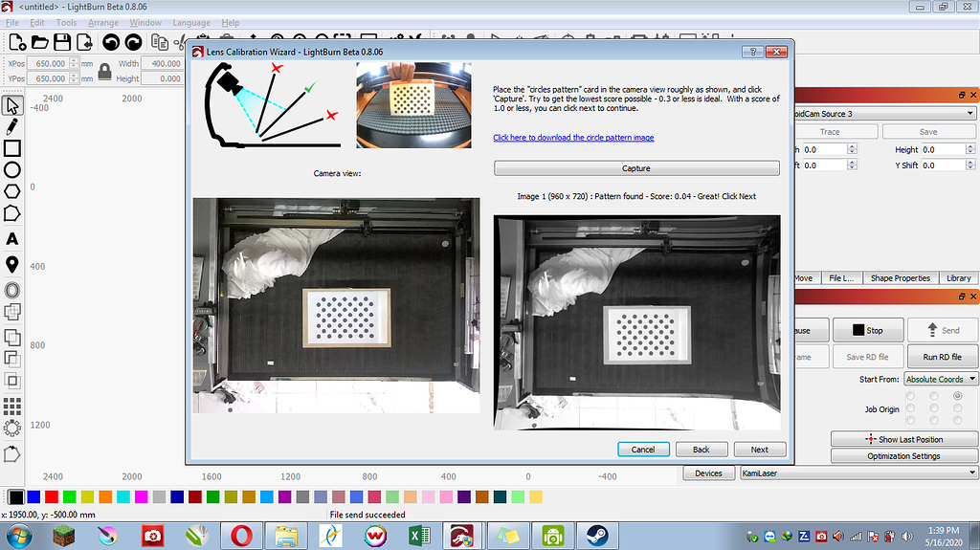Click the Width input field
980x550 pixels.
161,63
